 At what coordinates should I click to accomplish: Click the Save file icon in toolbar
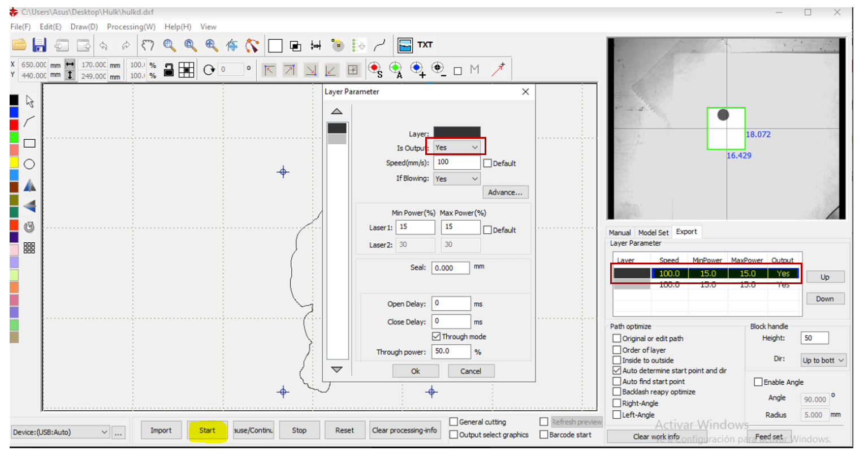click(x=39, y=45)
